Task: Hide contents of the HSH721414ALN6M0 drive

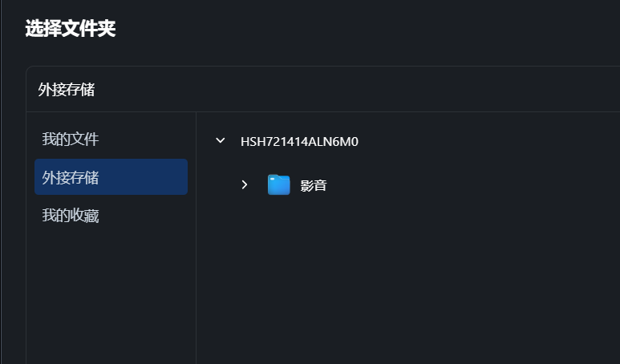Action: pos(221,141)
